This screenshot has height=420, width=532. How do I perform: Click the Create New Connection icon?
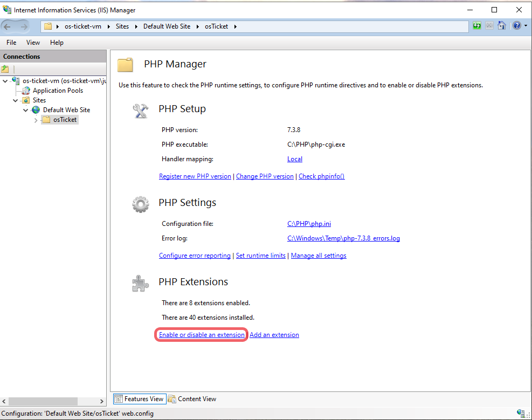pyautogui.click(x=5, y=69)
